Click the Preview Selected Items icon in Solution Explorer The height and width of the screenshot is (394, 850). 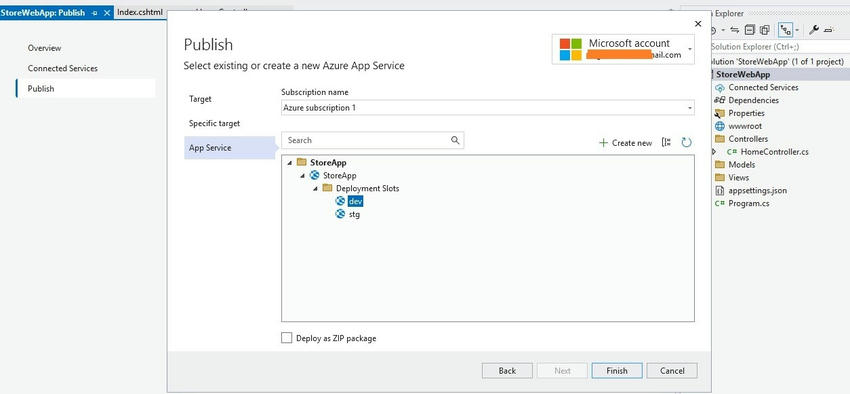pyautogui.click(x=828, y=30)
